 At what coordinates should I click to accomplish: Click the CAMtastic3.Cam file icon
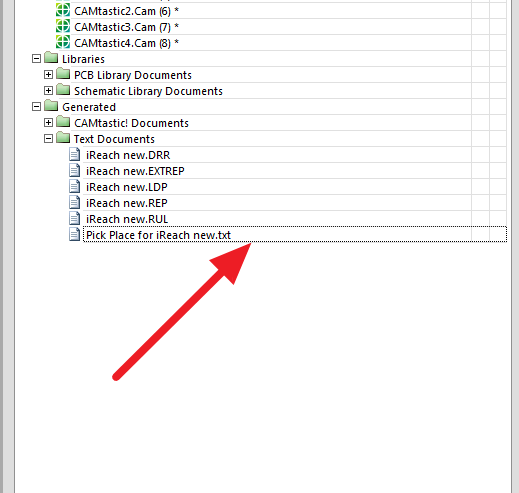click(63, 26)
